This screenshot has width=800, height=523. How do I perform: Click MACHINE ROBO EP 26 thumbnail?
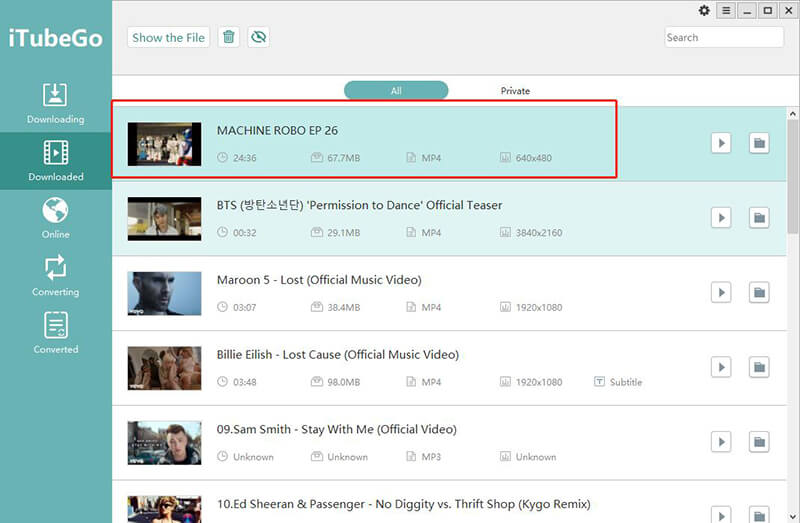pyautogui.click(x=164, y=144)
